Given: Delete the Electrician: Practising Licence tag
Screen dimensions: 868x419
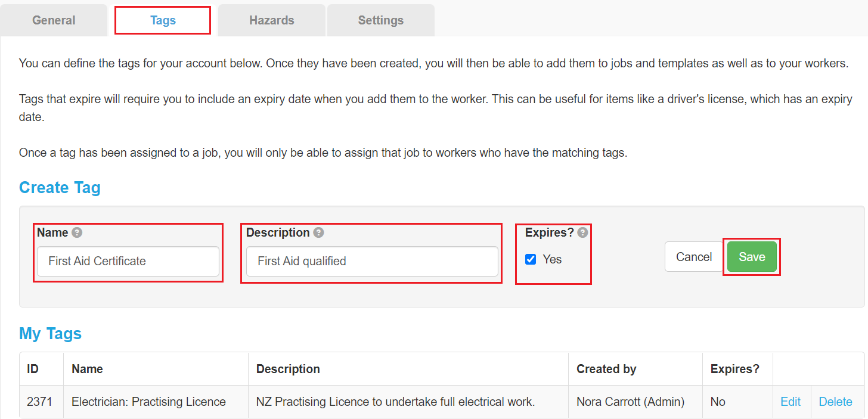Looking at the screenshot, I should (x=835, y=402).
